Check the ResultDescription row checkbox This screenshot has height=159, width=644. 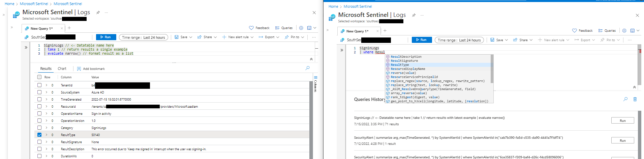(39, 149)
